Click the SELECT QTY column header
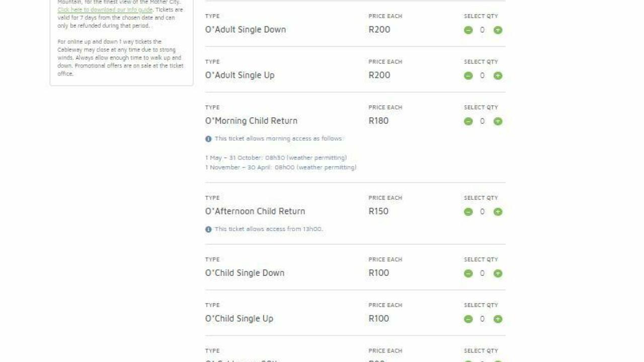The width and height of the screenshot is (644, 362). (480, 16)
